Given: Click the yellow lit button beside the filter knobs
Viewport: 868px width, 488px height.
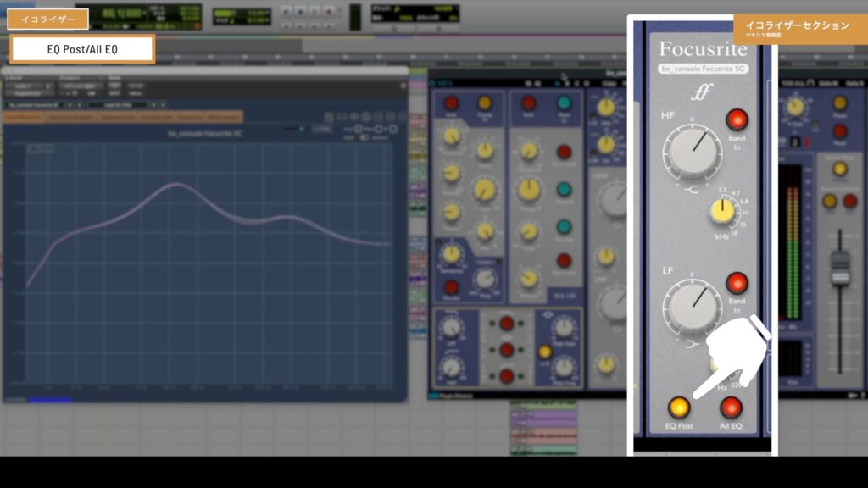Looking at the screenshot, I should [x=545, y=352].
